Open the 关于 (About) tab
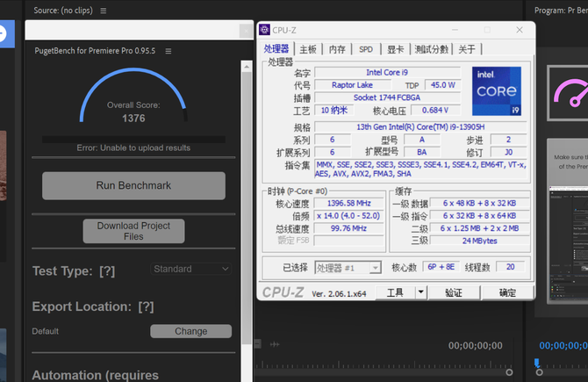588x382 pixels. [467, 49]
